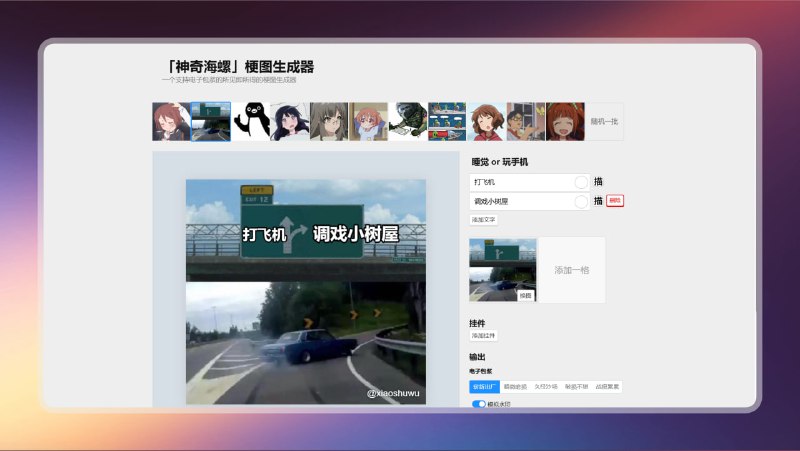Select the blue highlighted 出厂 patina option
Viewport: 800px width, 451px height.
[484, 387]
